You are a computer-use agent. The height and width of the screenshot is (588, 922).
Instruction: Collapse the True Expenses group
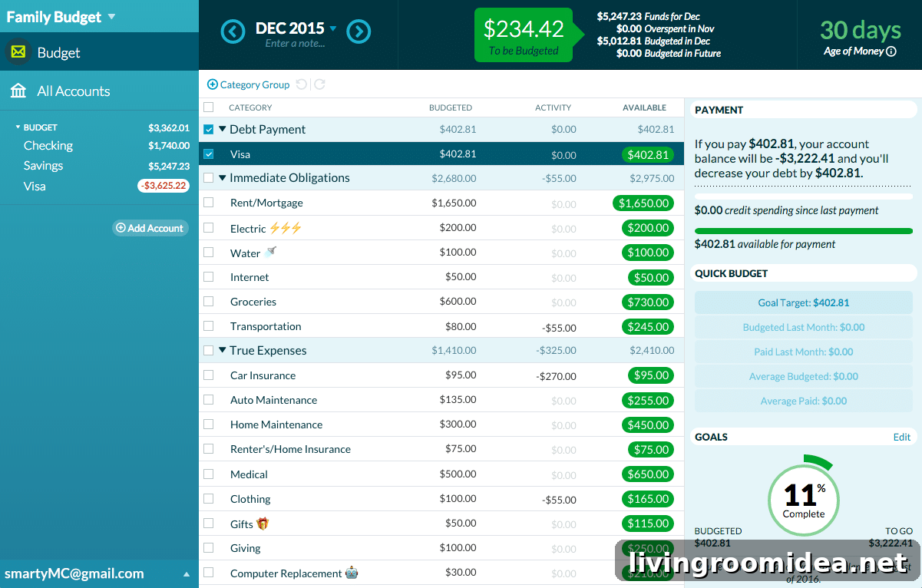(223, 351)
